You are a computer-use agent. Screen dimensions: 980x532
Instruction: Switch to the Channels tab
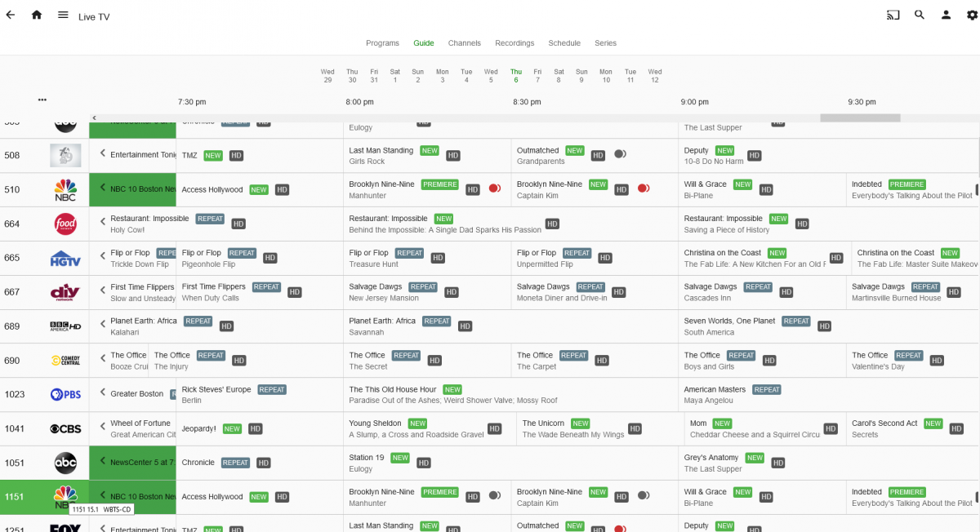pos(465,43)
